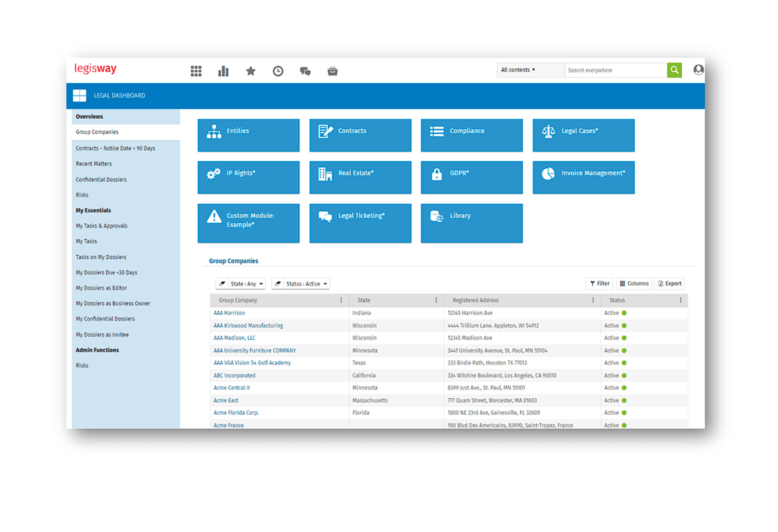Click the green search magnifier icon
This screenshot has height=532, width=778.
(674, 70)
